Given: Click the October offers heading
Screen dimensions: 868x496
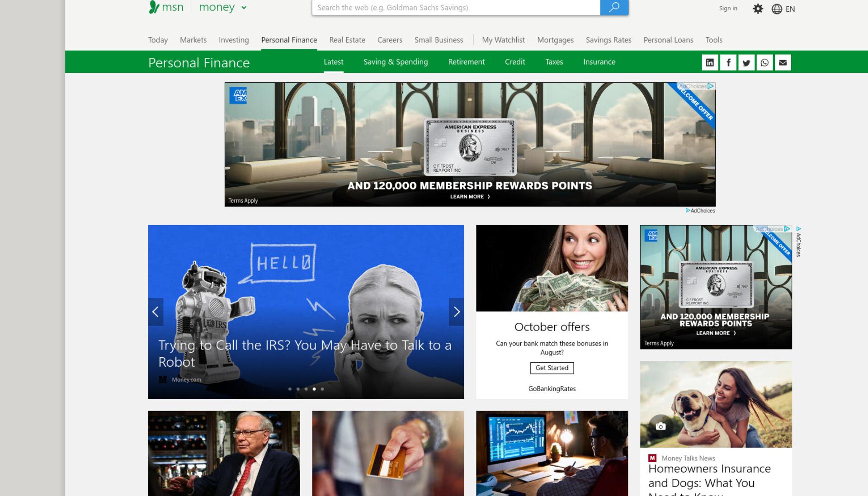Looking at the screenshot, I should point(552,327).
